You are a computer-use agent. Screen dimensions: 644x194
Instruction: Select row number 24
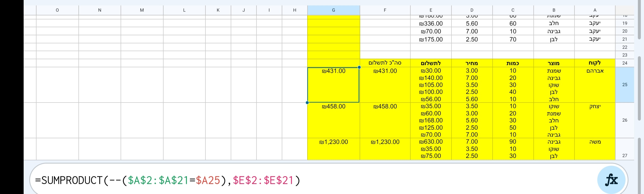point(625,63)
